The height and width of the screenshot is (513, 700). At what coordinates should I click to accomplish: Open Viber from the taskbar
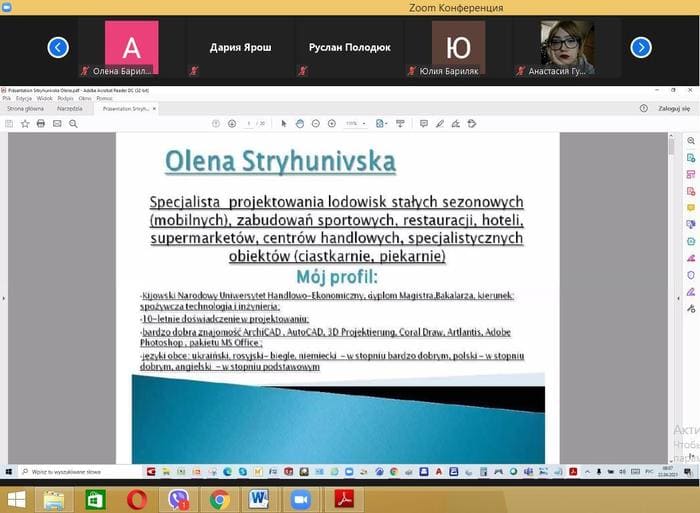click(178, 499)
